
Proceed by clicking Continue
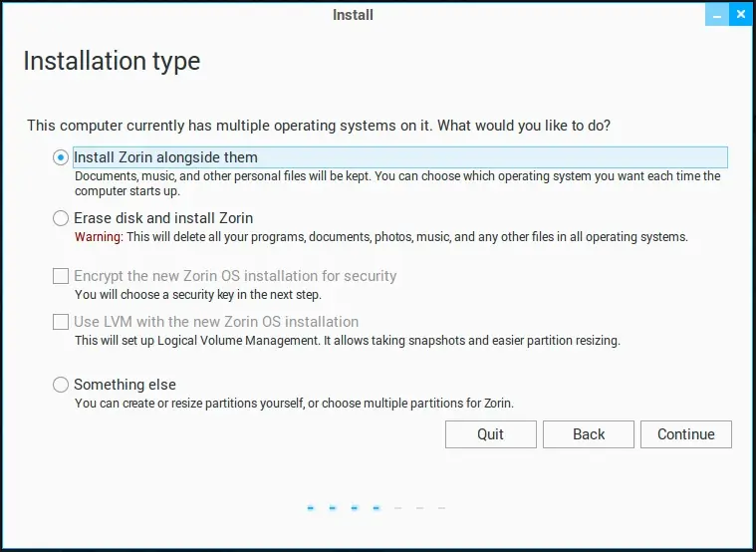[x=685, y=434]
